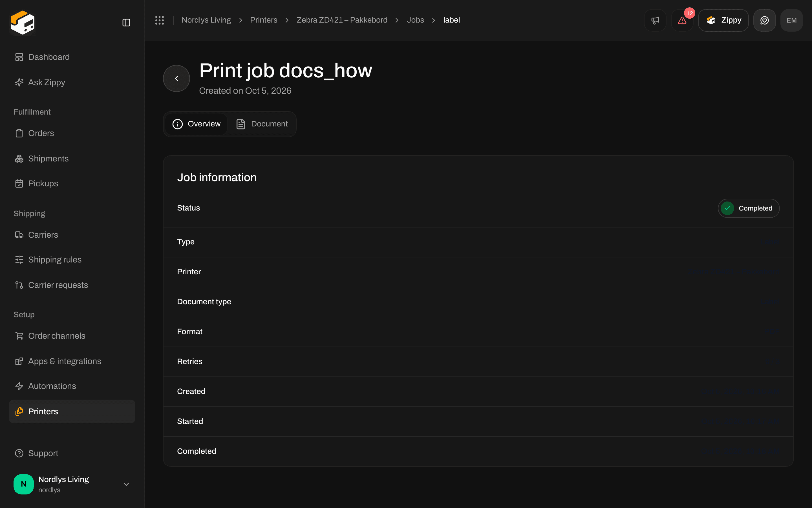The image size is (812, 508).
Task: View alerts warning icon with 12 badge
Action: tap(682, 20)
